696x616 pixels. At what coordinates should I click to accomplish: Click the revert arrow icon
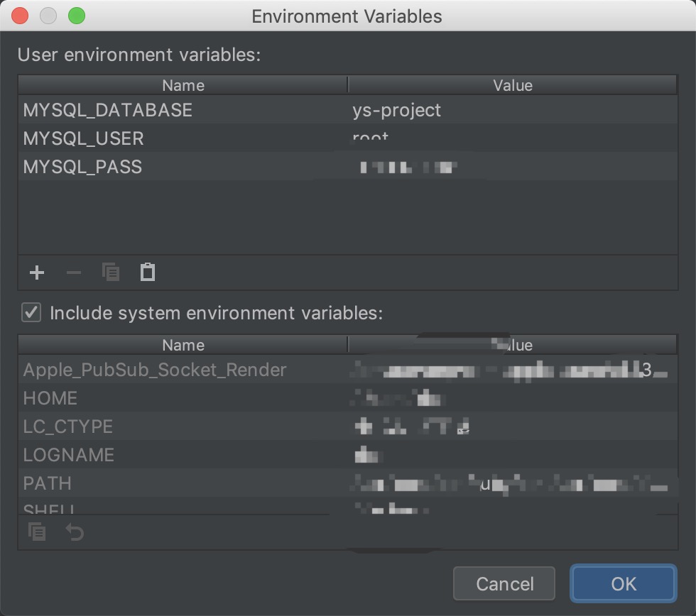(75, 532)
